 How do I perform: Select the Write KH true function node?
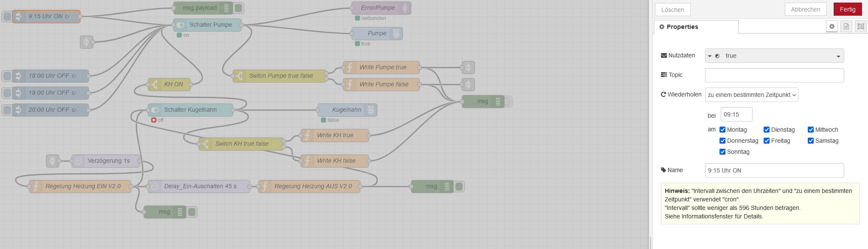[x=335, y=136]
